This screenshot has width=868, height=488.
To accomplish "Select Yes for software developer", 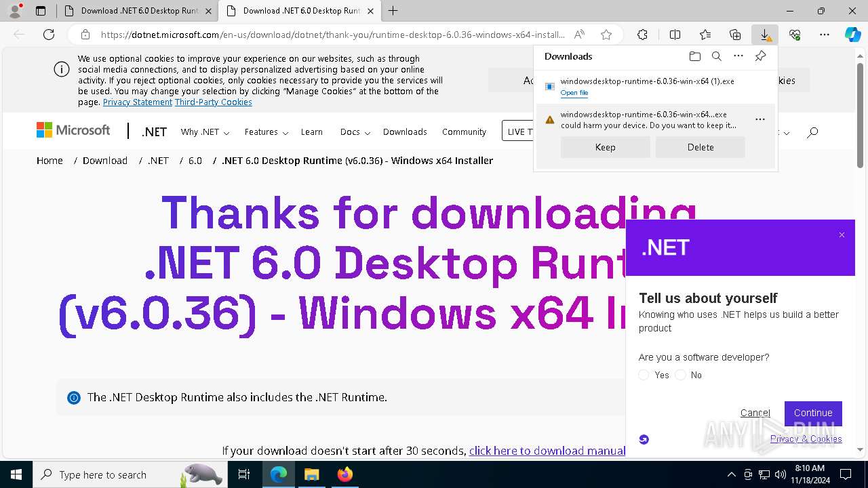I will (x=644, y=375).
